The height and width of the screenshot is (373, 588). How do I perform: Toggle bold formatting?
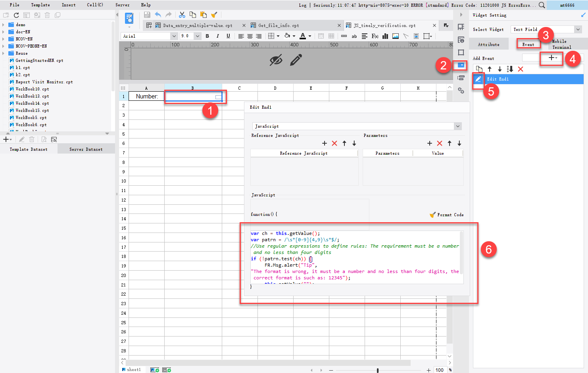pyautogui.click(x=207, y=36)
